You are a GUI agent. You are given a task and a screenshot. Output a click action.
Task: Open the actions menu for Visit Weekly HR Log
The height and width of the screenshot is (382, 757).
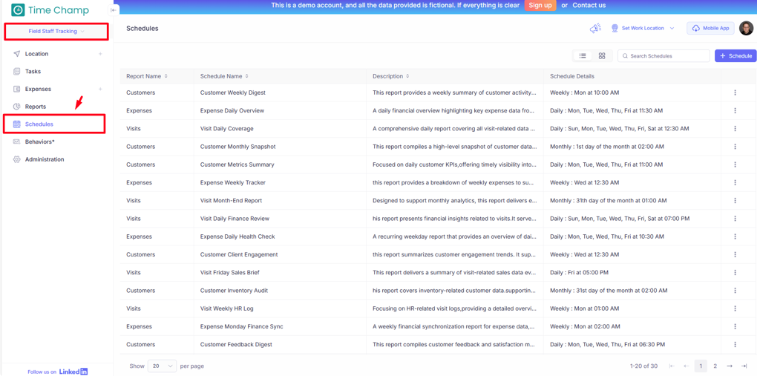(x=735, y=309)
